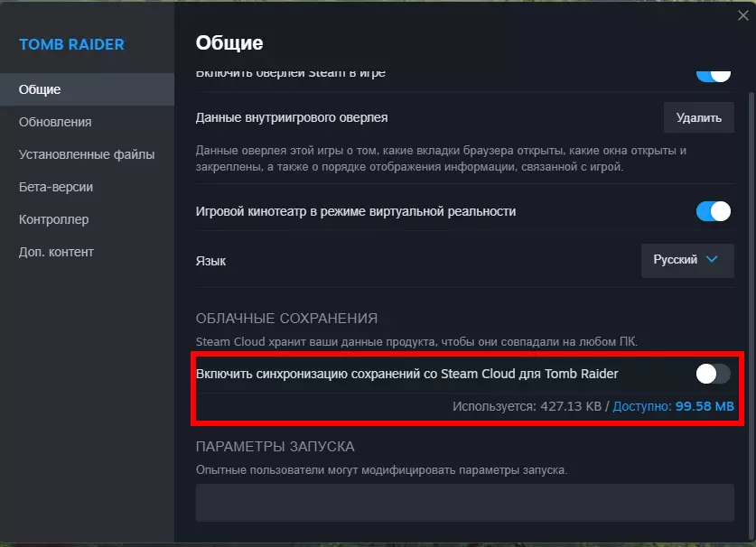The height and width of the screenshot is (547, 756).
Task: Click the vertical scrollbar of the settings panel
Action: [x=748, y=271]
